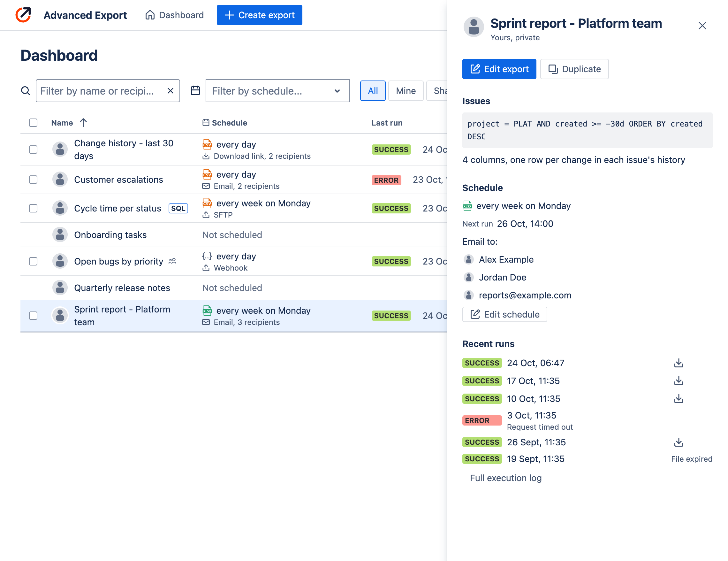The height and width of the screenshot is (561, 728).
Task: Click the JSON braces icon on Open bugs row
Action: 207,256
